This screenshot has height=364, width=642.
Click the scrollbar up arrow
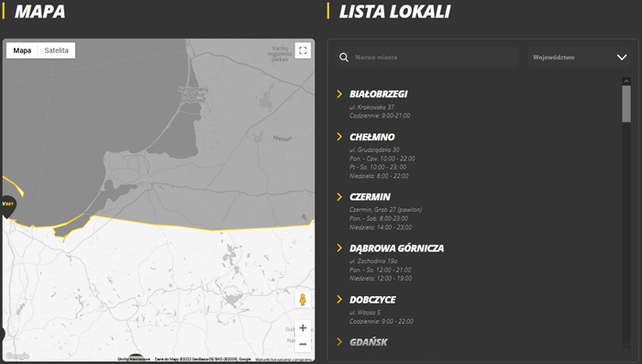click(x=626, y=81)
